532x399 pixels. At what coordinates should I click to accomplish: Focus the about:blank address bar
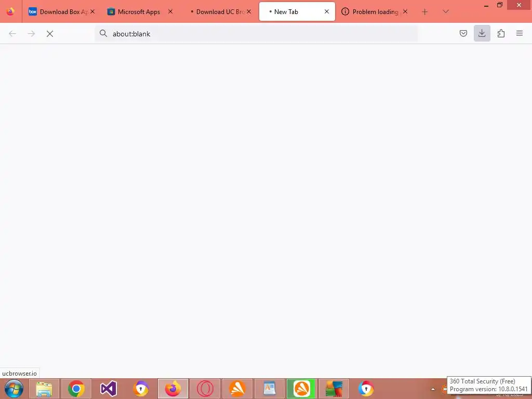click(x=256, y=34)
